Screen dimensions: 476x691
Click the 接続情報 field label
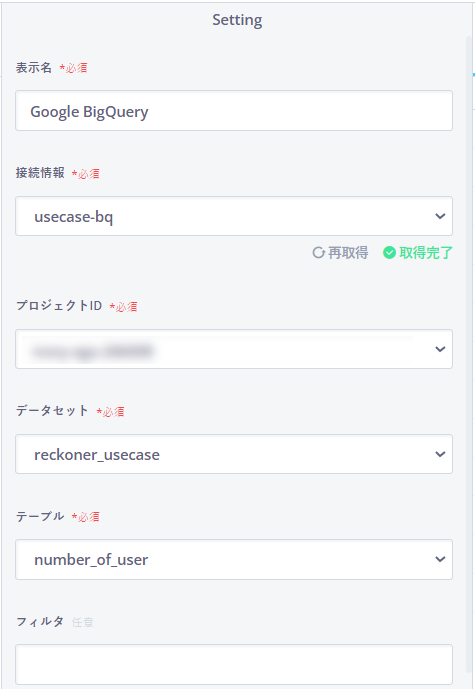click(x=40, y=173)
